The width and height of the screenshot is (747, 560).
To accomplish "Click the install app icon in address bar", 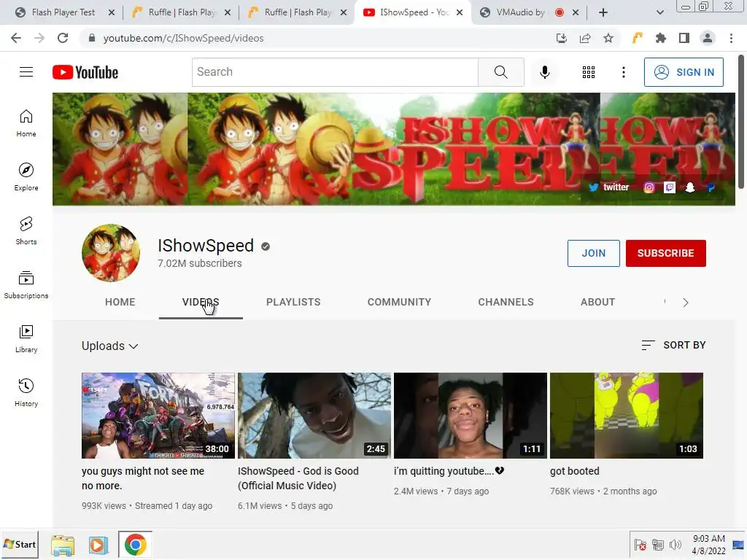I will pyautogui.click(x=562, y=38).
